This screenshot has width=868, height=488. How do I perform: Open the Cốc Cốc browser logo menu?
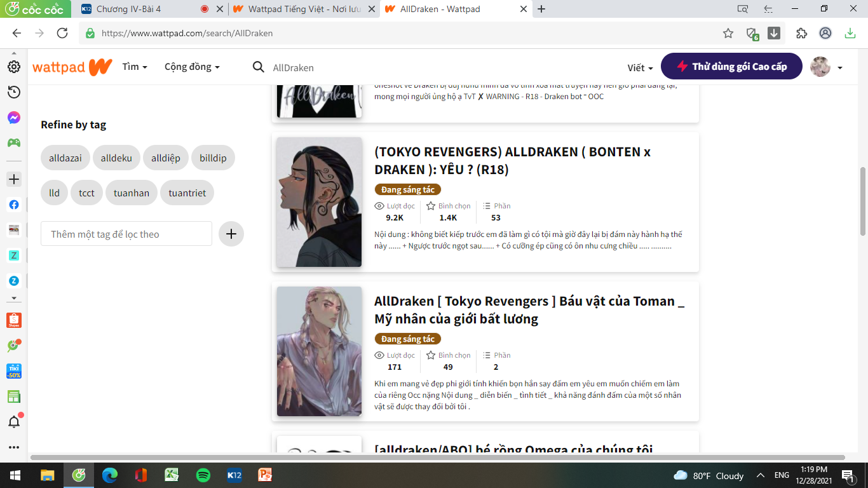point(35,9)
